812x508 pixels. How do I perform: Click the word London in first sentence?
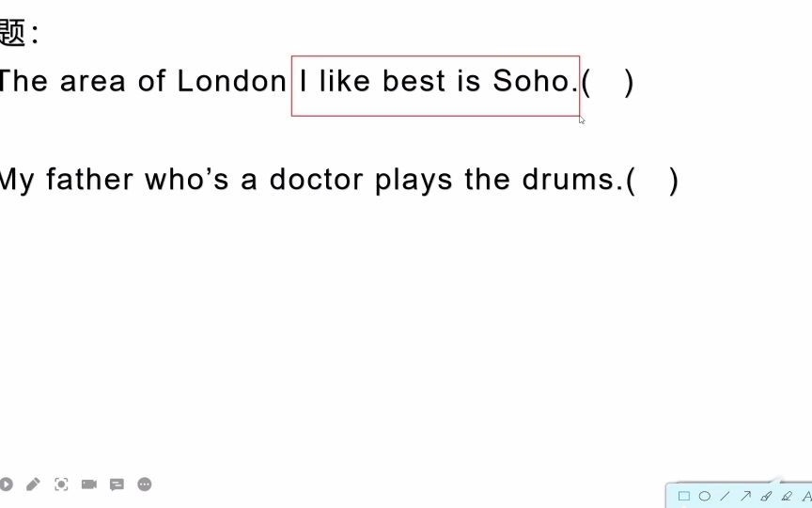(x=231, y=81)
